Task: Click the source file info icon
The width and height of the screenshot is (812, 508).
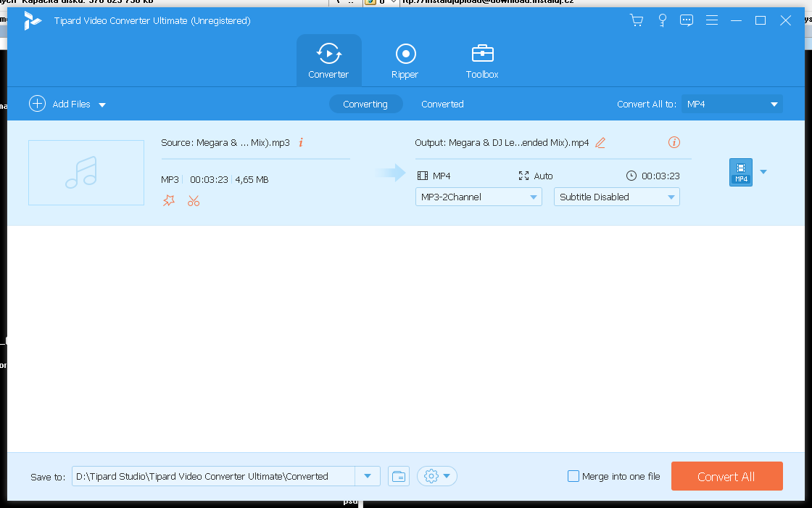Action: click(x=300, y=142)
